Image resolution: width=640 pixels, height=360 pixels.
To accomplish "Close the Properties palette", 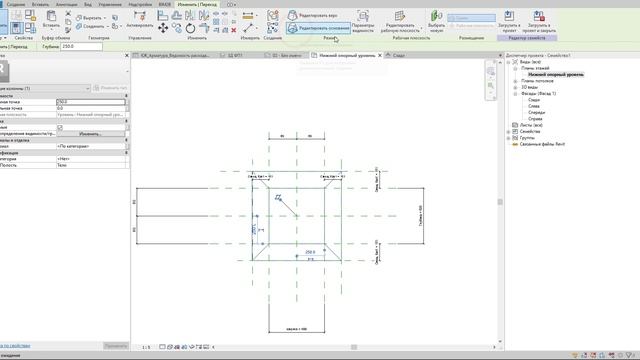I will tap(127, 55).
